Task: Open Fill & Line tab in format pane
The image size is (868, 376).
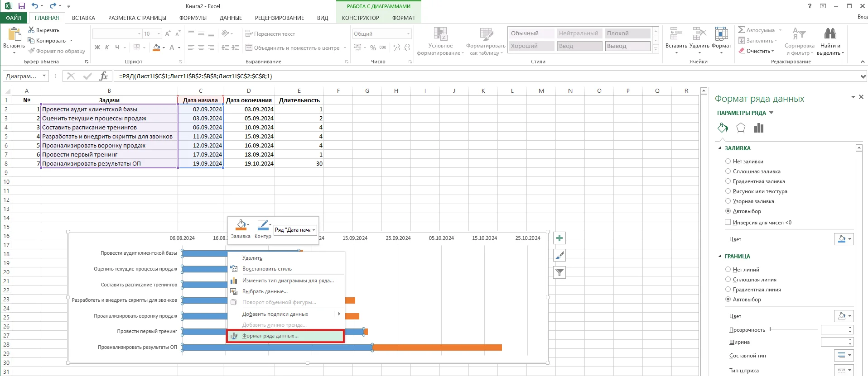Action: [x=723, y=128]
